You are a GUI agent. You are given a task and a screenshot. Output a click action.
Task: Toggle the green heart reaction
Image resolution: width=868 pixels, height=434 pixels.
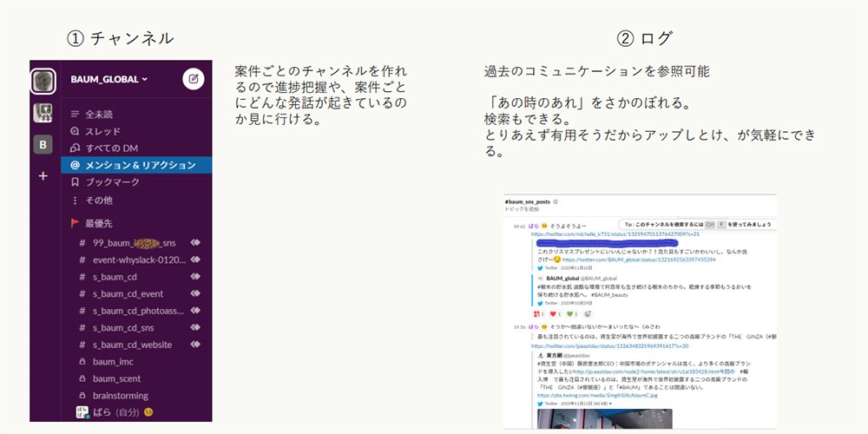click(572, 314)
